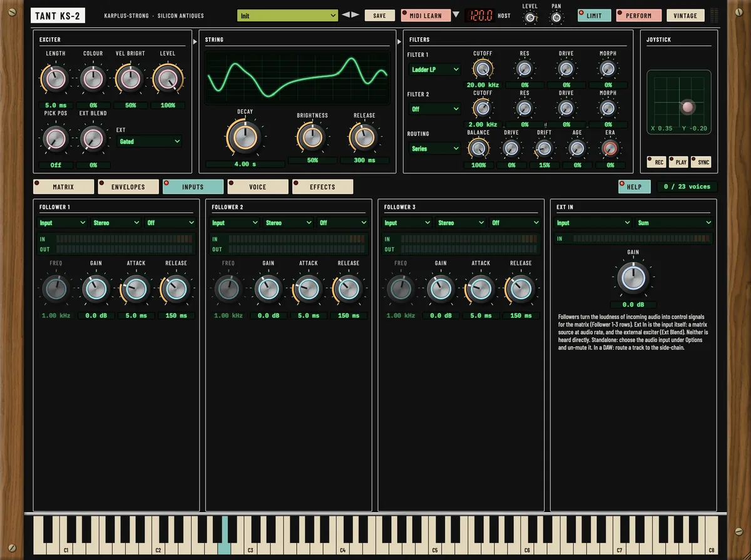This screenshot has height=560, width=751.
Task: Click the Exciter COLOUR knob
Action: 93,79
